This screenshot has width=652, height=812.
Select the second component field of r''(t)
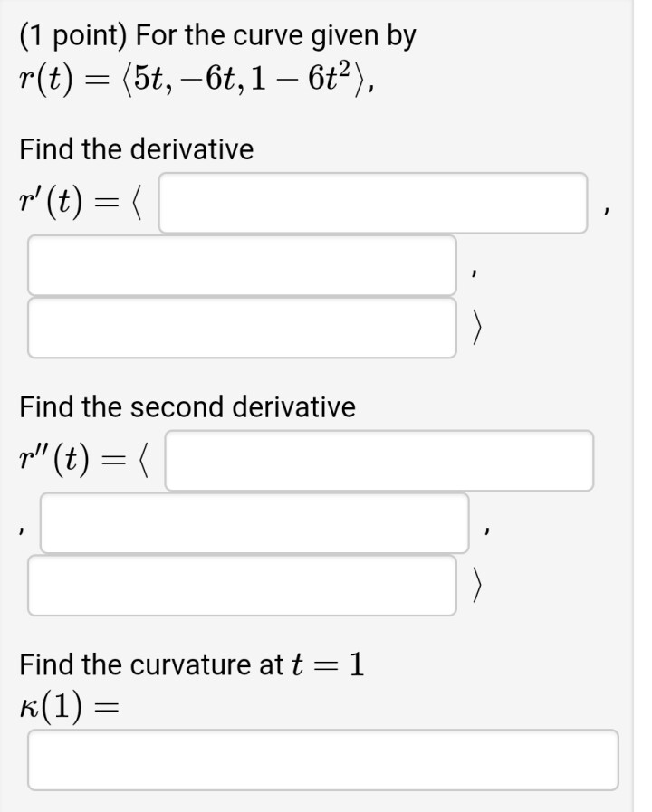[254, 523]
